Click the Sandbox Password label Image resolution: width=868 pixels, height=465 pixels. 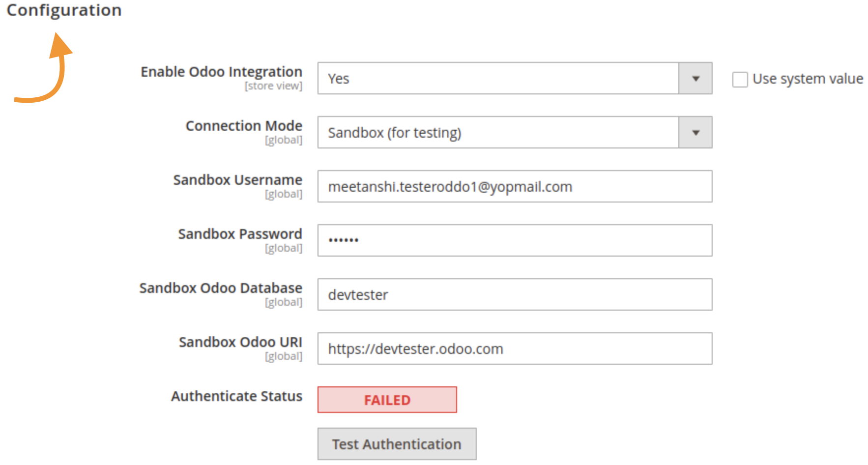tap(240, 234)
